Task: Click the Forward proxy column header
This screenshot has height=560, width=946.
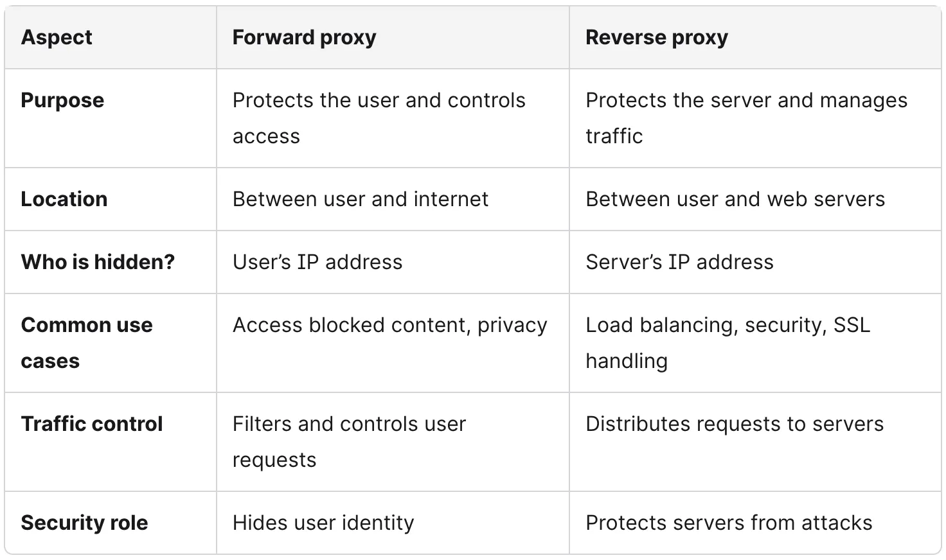Action: pos(304,37)
